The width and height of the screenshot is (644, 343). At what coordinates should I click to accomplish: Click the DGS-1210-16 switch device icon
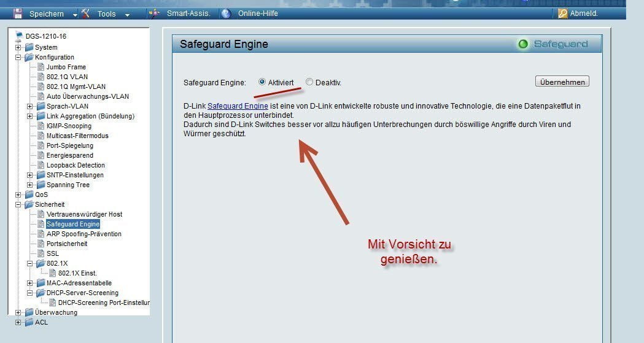point(19,36)
